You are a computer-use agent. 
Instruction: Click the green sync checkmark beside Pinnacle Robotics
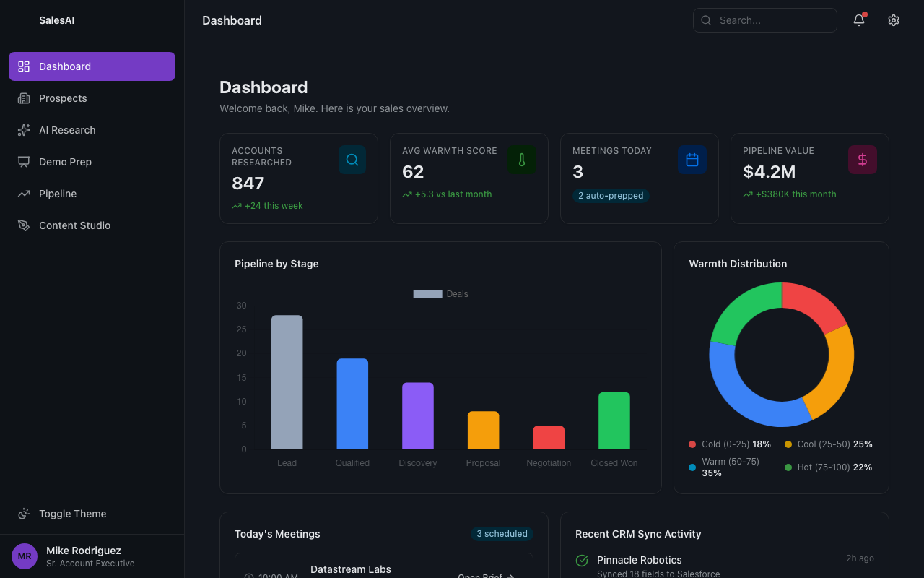pos(581,560)
